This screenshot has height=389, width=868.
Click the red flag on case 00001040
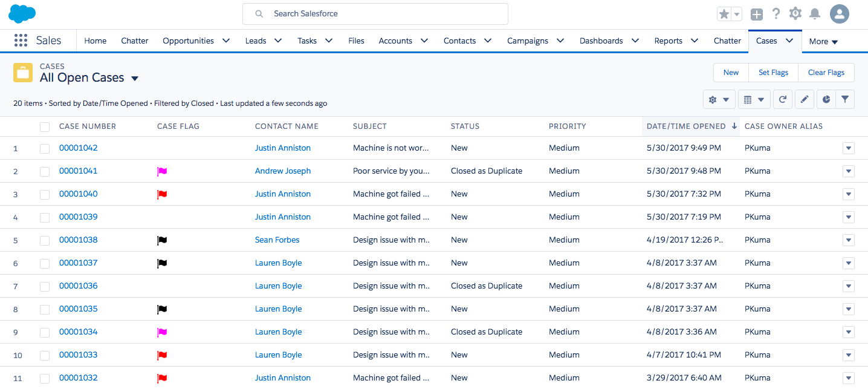(x=162, y=194)
